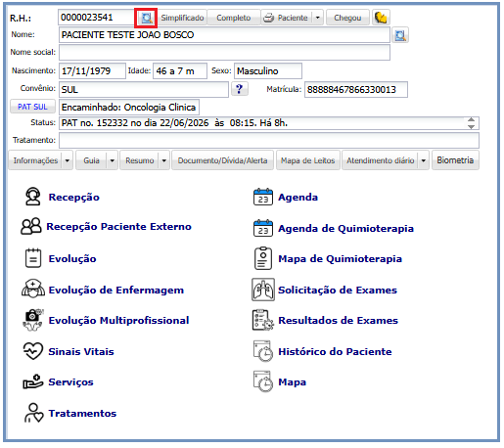Screen dimensions: 504x448
Task: Click the Status field scroll stepper
Action: [471, 123]
